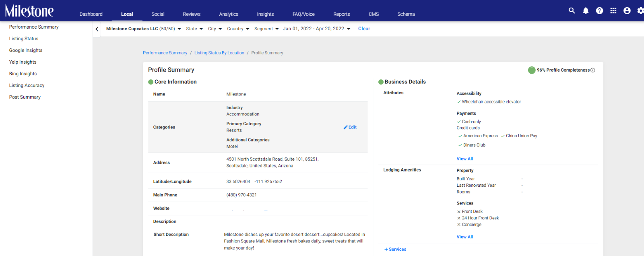Open the City filter dropdown

(x=215, y=29)
